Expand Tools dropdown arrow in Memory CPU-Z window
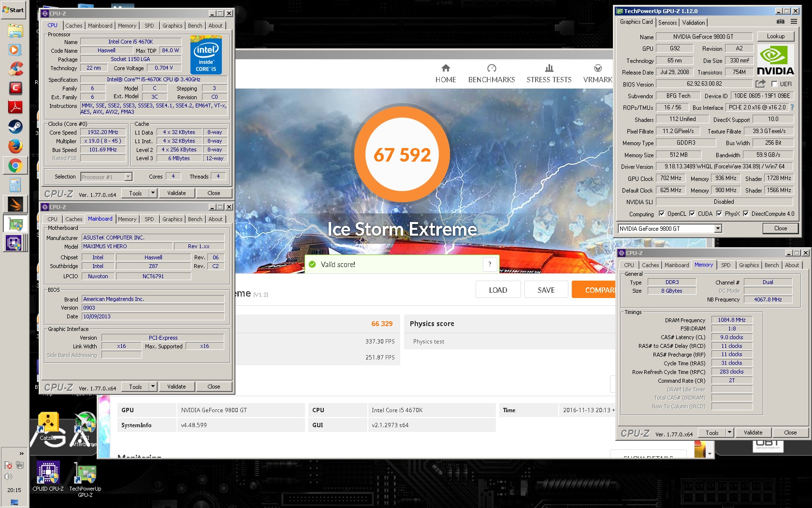Viewport: 812px width, 508px height. point(730,433)
